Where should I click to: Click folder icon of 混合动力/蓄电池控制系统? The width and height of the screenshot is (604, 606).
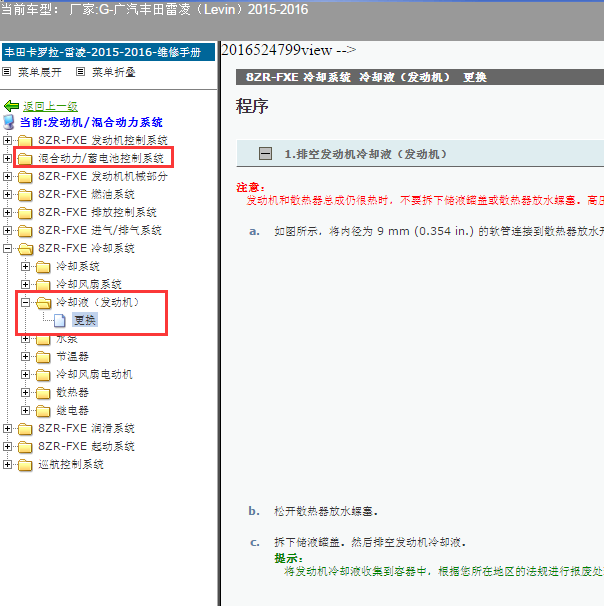25,158
